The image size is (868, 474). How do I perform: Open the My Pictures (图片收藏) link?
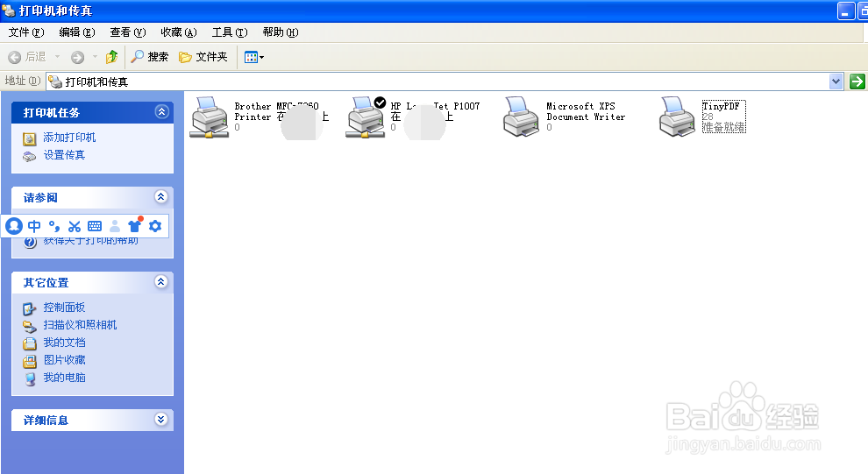64,360
